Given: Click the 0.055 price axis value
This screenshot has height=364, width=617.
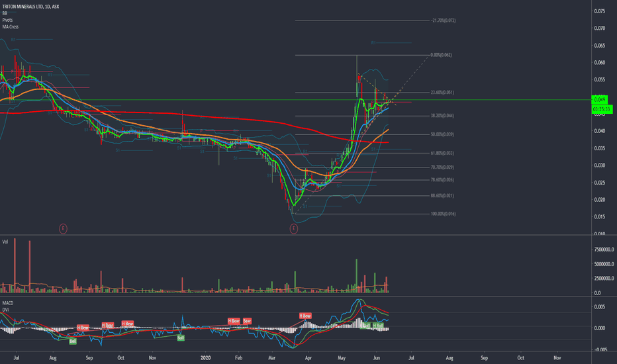Looking at the screenshot, I should tap(600, 80).
